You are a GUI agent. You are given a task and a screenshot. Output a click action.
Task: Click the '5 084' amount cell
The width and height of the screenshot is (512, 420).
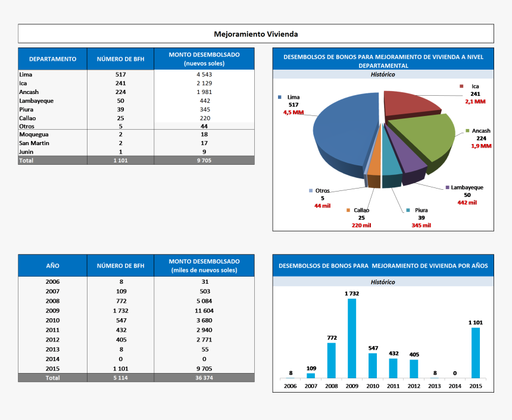pos(204,301)
